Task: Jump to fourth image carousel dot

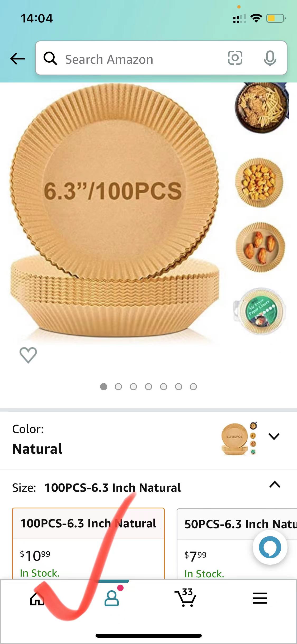Action: [x=149, y=387]
